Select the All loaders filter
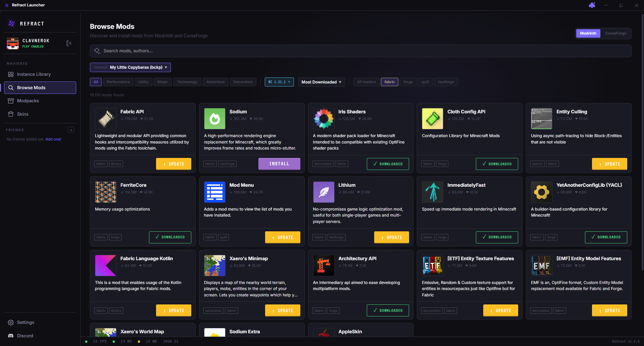This screenshot has width=644, height=346. point(366,82)
